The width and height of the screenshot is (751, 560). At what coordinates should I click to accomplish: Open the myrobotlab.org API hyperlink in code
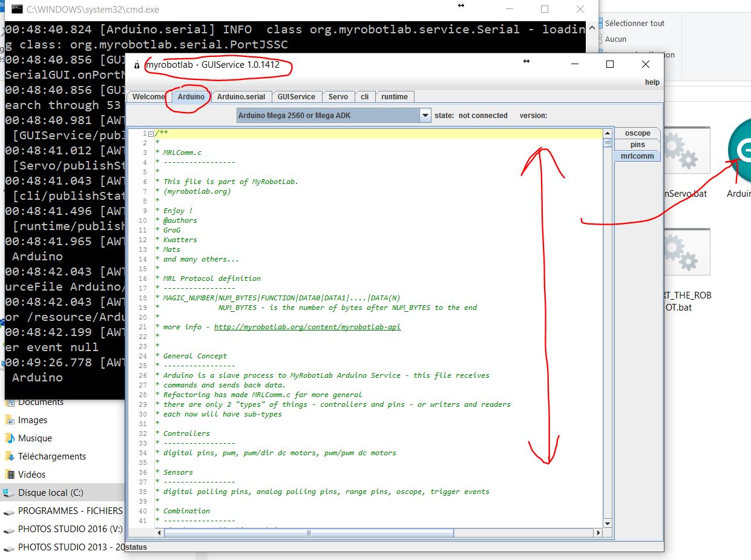click(307, 327)
